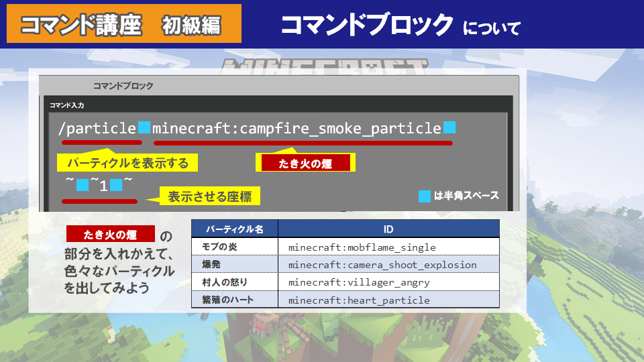The width and height of the screenshot is (644, 362).
Task: Click the minecraft:heart_particle cell
Action: pyautogui.click(x=388, y=300)
